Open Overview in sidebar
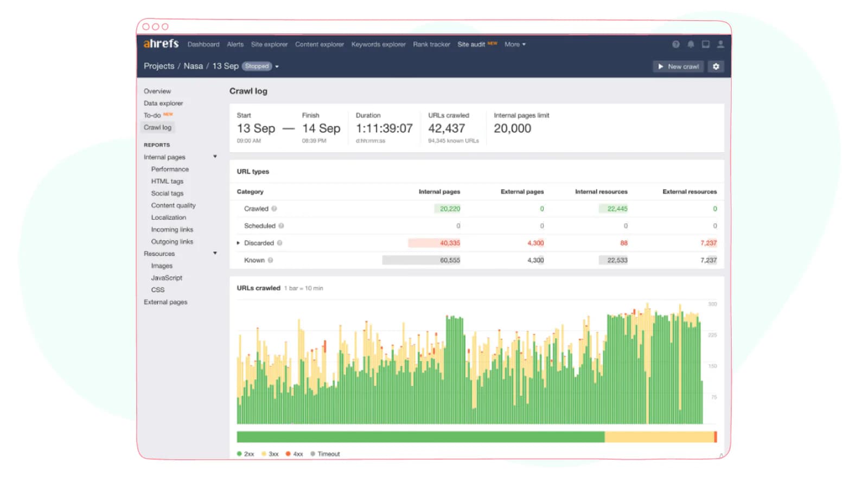 [157, 91]
